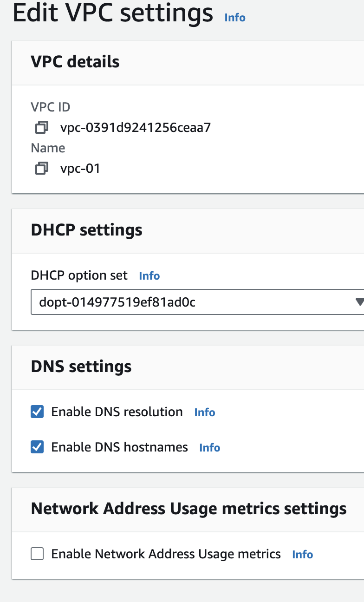The height and width of the screenshot is (602, 364).
Task: Open Info beside Edit VPC settings title
Action: pos(234,18)
